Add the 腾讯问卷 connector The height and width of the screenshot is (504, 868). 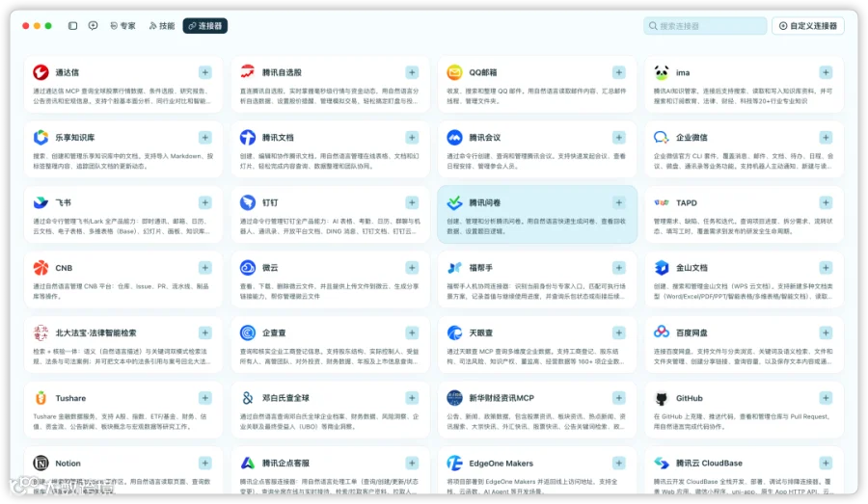click(x=619, y=202)
